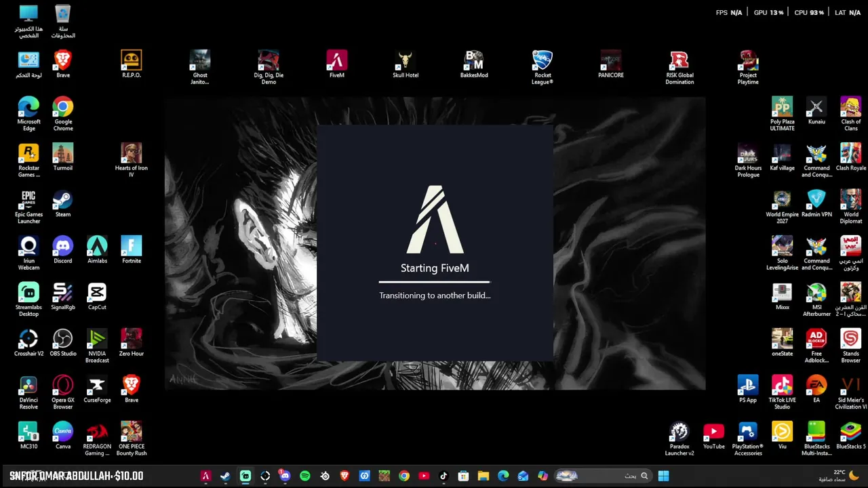
Task: Launch Rockstar Games Launcher icon
Action: (28, 160)
